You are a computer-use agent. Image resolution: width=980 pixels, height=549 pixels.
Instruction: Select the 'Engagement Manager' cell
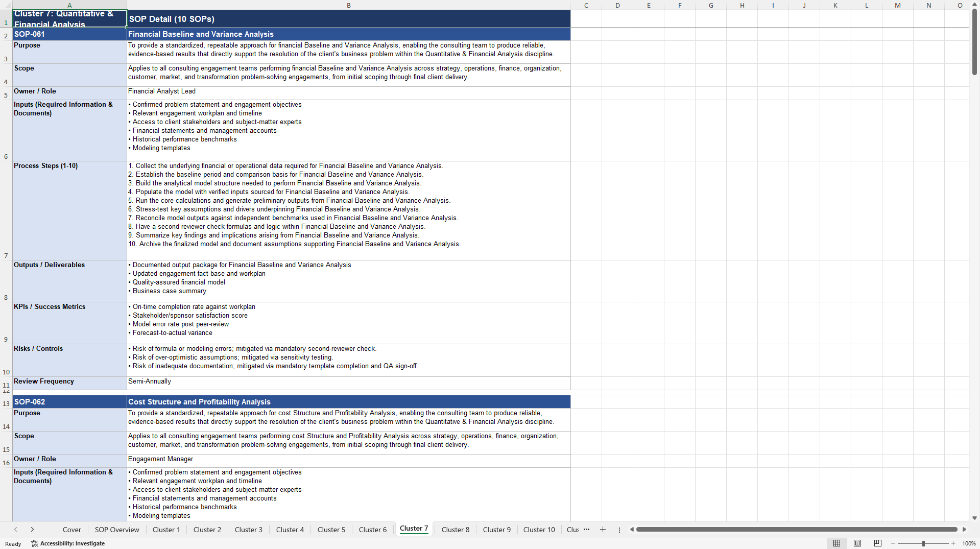pyautogui.click(x=349, y=461)
